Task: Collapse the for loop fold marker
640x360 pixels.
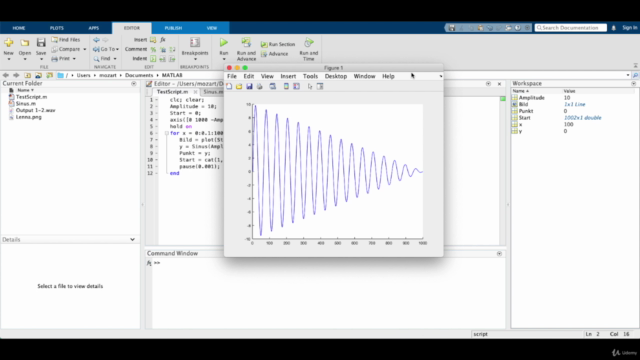Action: pyautogui.click(x=167, y=133)
